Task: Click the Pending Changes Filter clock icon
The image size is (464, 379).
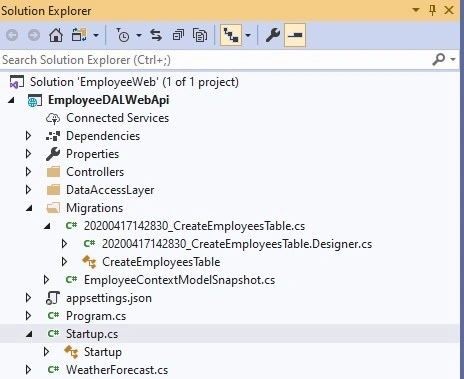Action: [x=123, y=35]
